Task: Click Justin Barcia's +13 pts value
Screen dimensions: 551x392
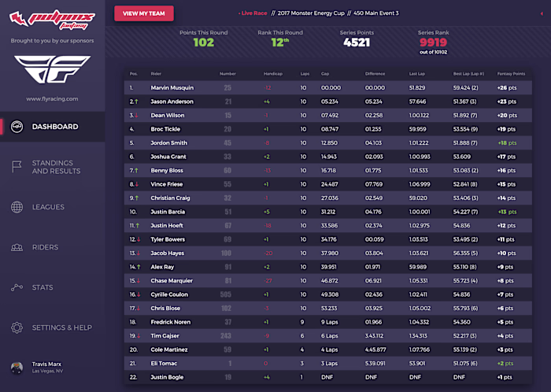Action: point(507,212)
